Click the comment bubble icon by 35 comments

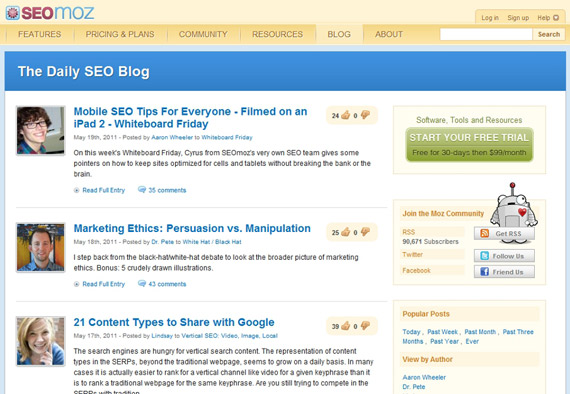point(142,189)
